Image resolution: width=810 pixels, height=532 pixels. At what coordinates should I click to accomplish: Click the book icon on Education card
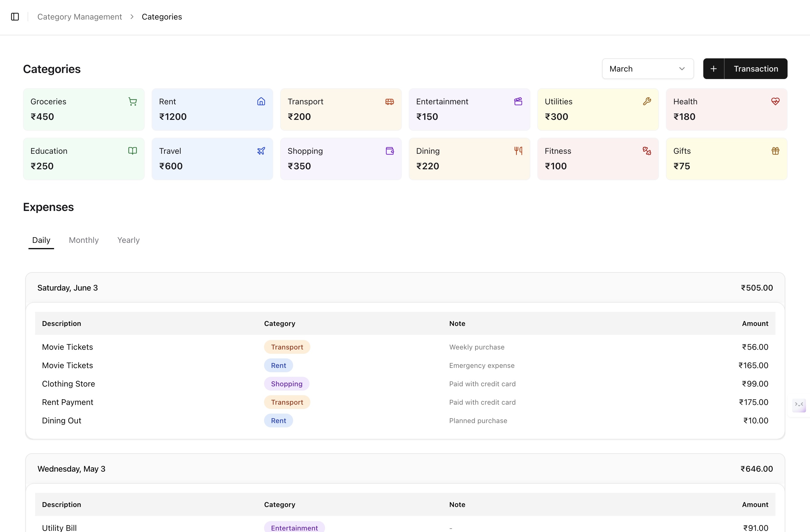tap(132, 151)
